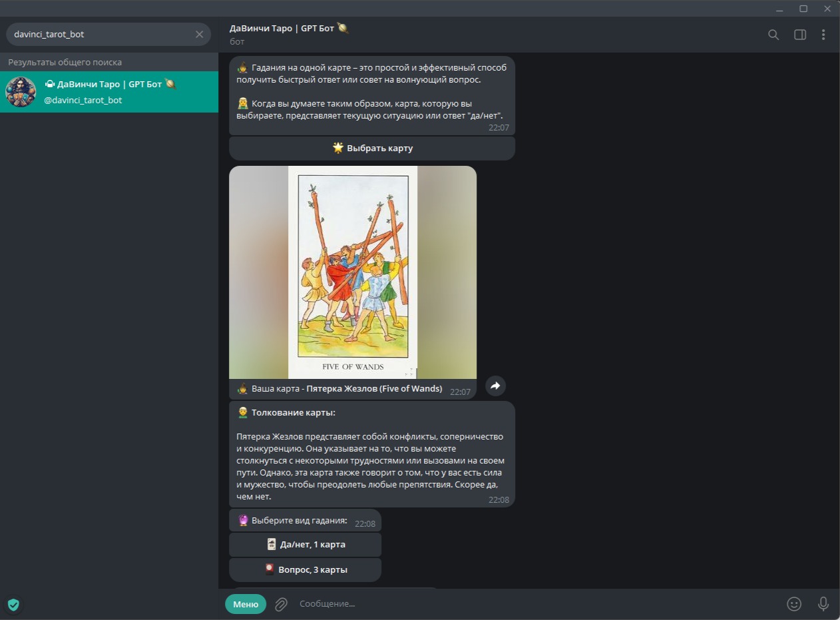This screenshot has height=620, width=840.
Task: Choose Вопрос, 3 карты reading
Action: (305, 570)
